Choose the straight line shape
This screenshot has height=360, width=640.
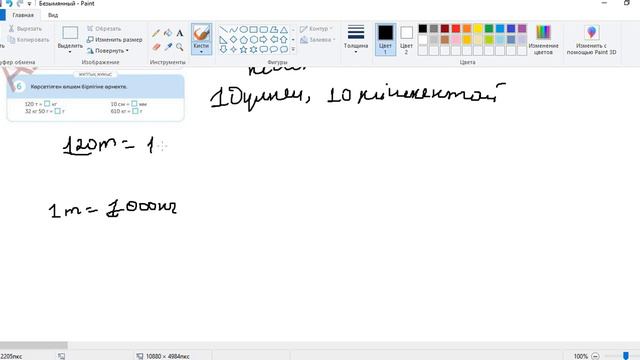(x=223, y=30)
